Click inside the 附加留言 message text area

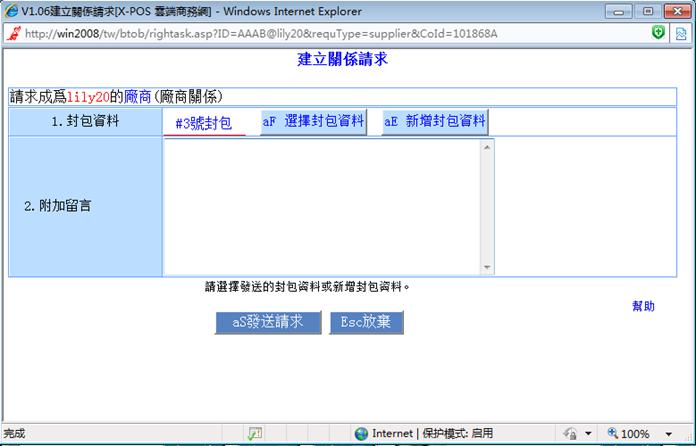(x=322, y=206)
